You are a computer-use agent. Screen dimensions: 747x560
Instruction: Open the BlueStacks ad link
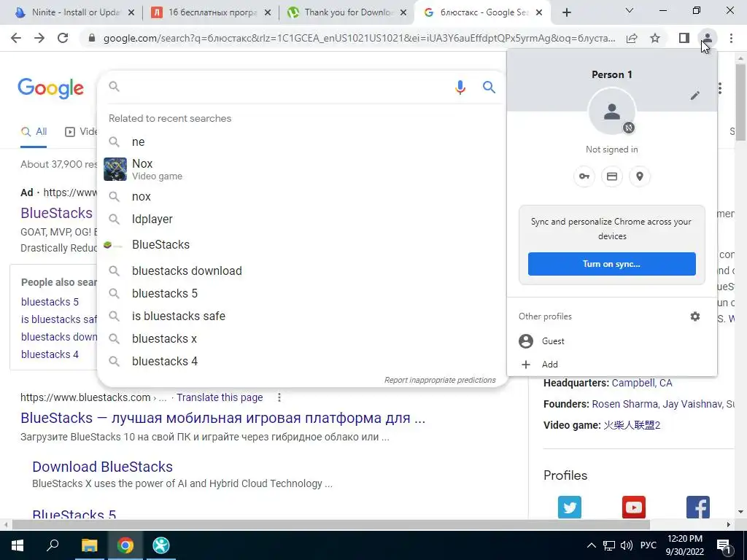56,213
